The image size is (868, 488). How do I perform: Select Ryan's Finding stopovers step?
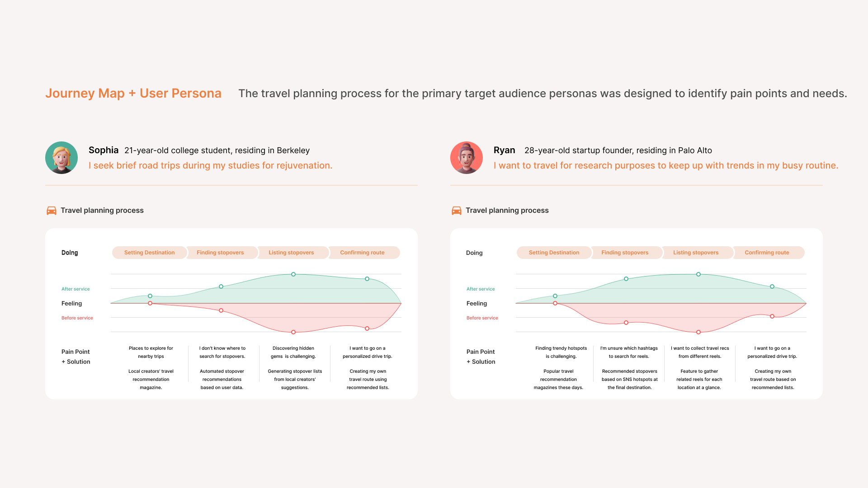(625, 253)
